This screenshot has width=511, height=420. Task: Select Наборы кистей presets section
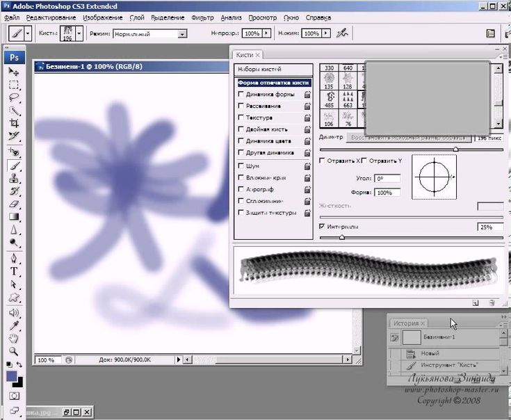(273, 69)
